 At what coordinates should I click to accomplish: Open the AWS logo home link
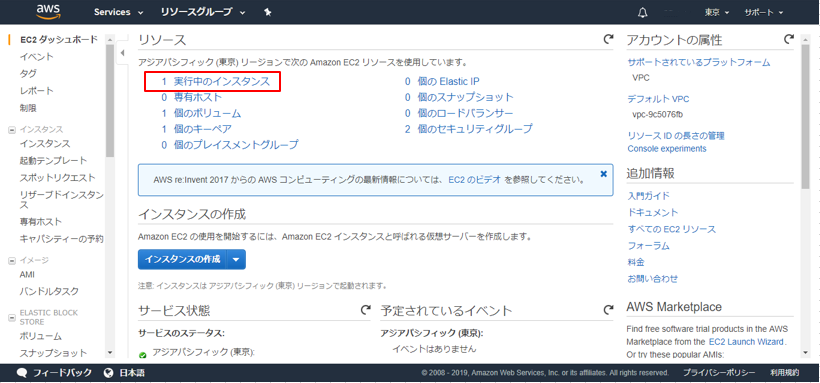(x=50, y=12)
